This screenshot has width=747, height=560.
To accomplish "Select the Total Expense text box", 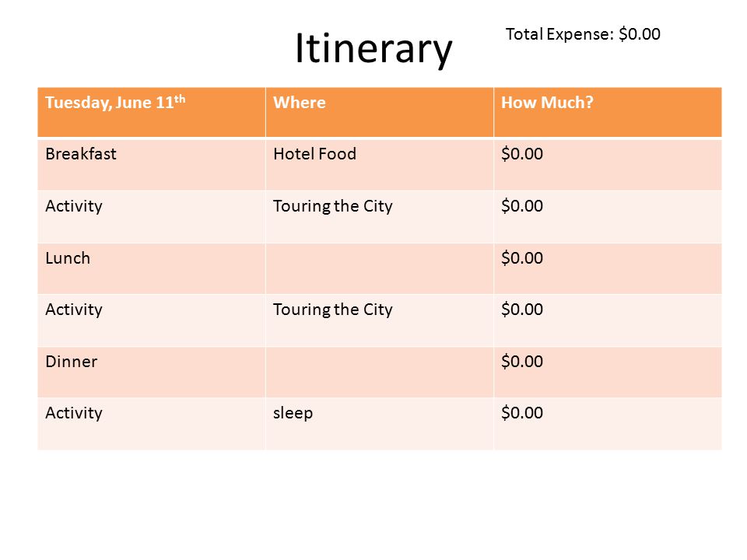I will pos(583,34).
